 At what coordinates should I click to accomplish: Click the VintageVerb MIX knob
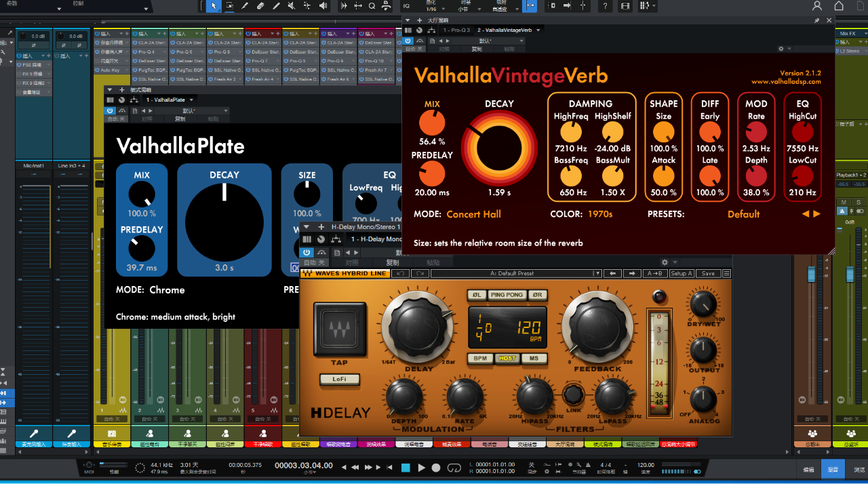(x=432, y=123)
